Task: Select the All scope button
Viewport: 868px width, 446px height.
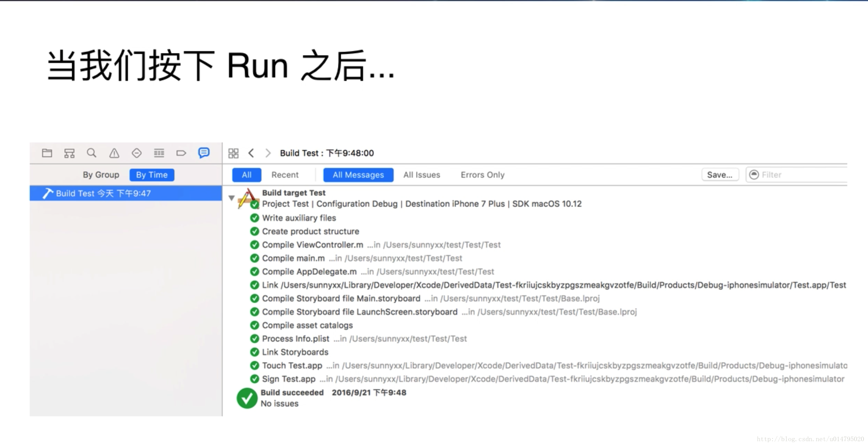Action: click(247, 175)
